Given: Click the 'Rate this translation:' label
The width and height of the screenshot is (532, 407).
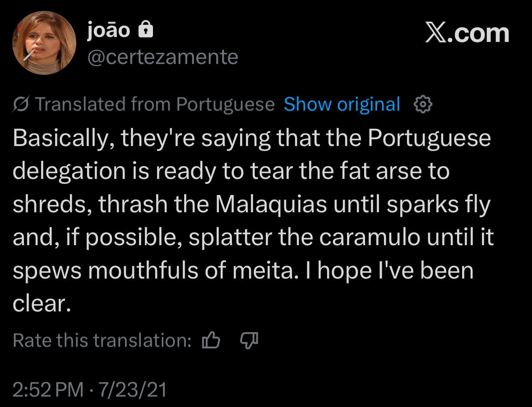Looking at the screenshot, I should 102,341.
